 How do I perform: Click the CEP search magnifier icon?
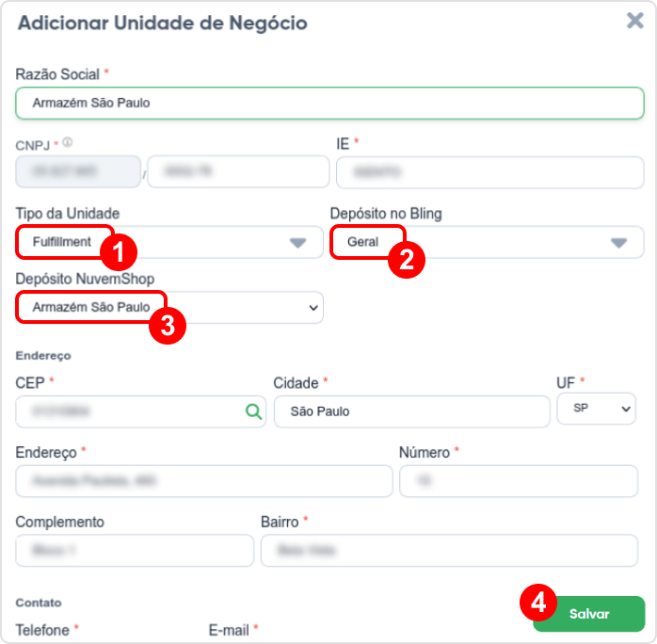click(x=253, y=411)
